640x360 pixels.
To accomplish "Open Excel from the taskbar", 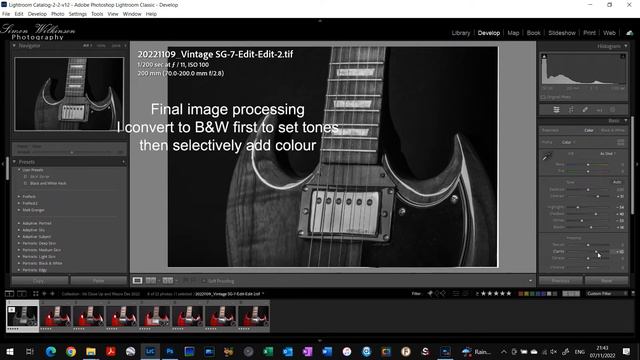I will tap(268, 351).
